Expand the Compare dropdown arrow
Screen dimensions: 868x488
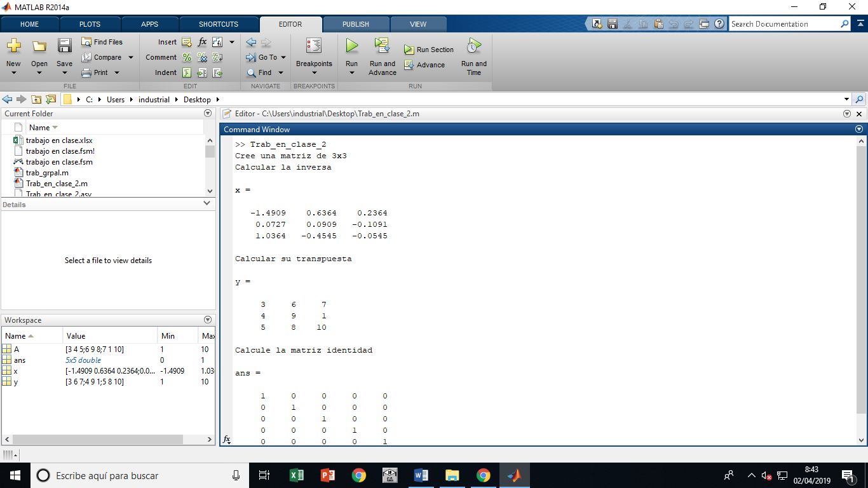coord(130,57)
